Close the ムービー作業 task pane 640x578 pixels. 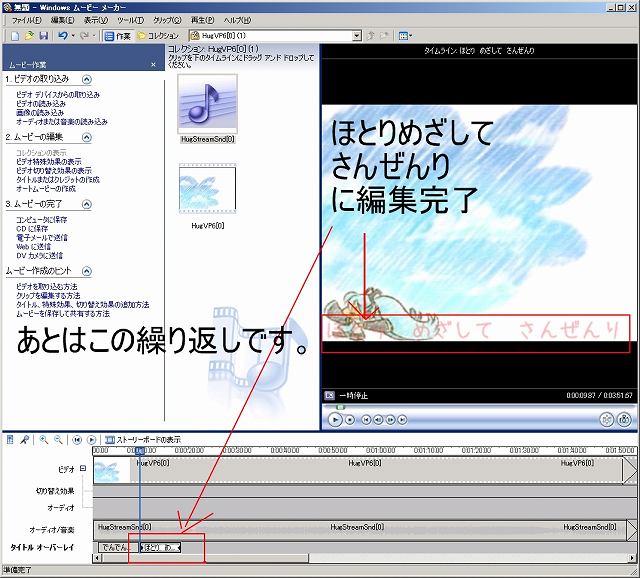point(153,64)
